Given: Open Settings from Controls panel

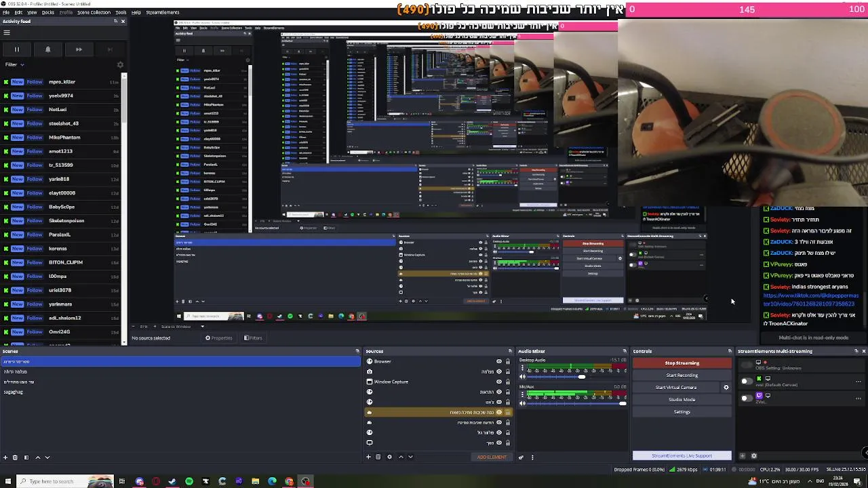Looking at the screenshot, I should (682, 412).
